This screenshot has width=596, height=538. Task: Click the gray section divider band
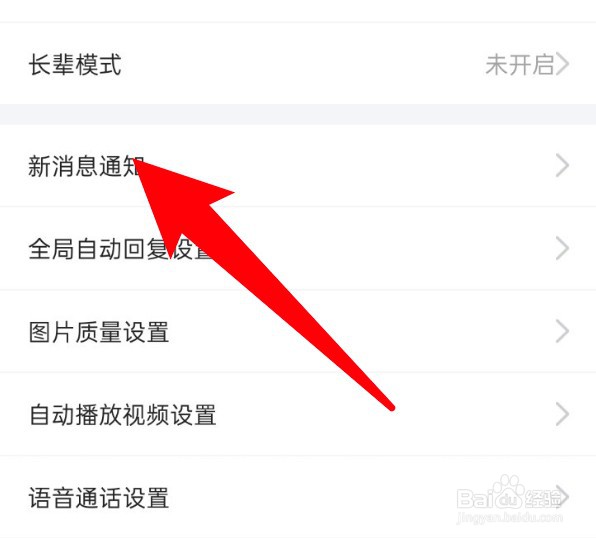(x=298, y=114)
